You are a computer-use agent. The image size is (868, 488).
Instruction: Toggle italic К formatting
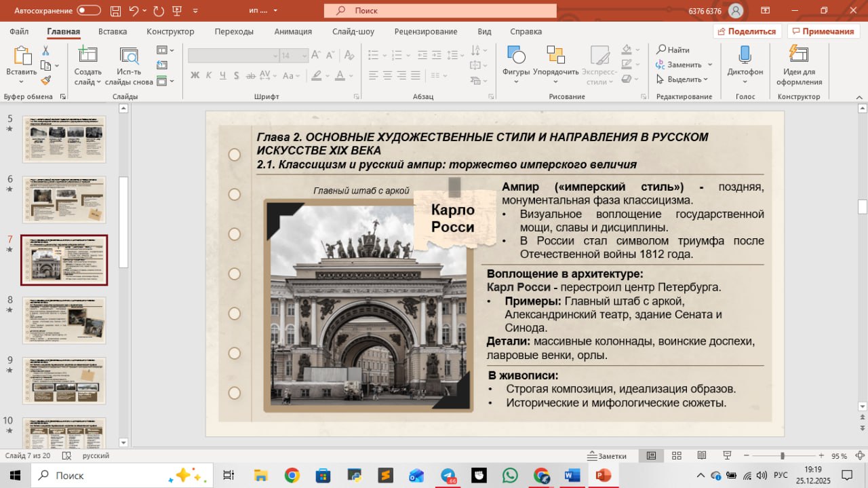209,75
